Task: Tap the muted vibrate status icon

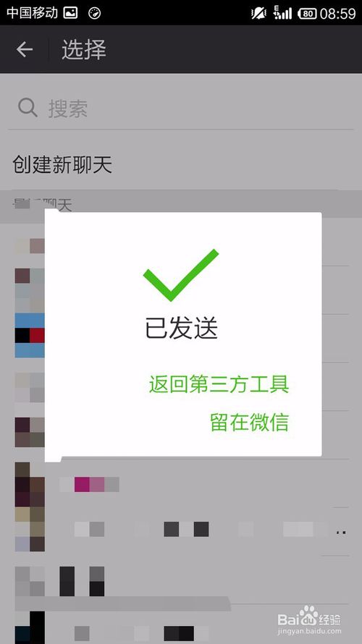Action: click(x=259, y=13)
